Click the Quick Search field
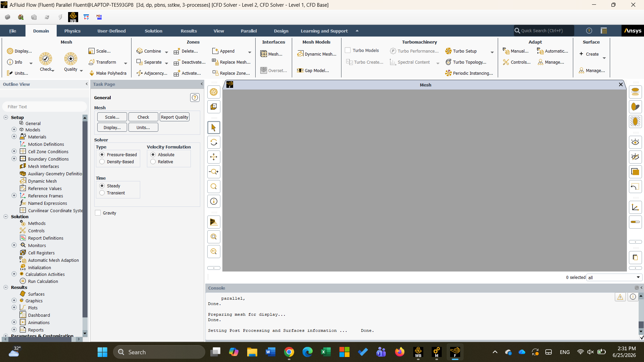644x362 pixels. coord(544,31)
